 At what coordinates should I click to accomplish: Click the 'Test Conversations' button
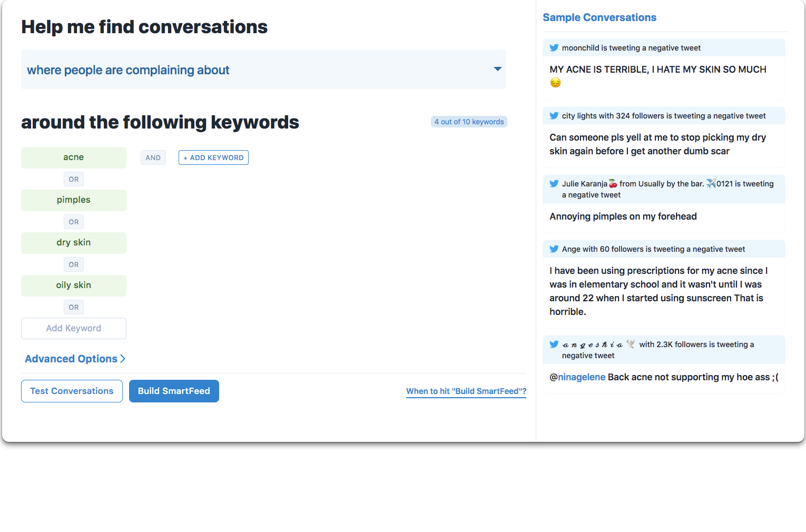click(72, 391)
